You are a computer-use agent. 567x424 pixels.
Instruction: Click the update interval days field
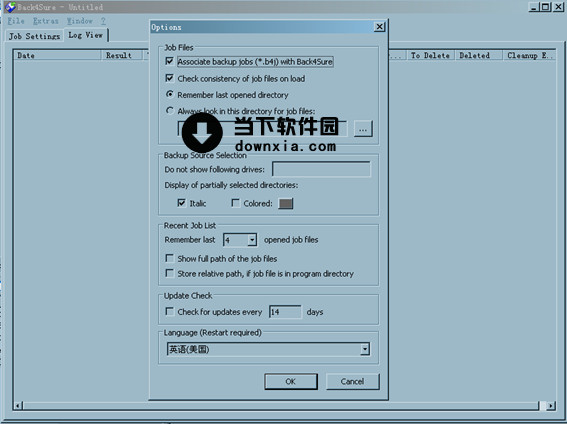pyautogui.click(x=285, y=312)
